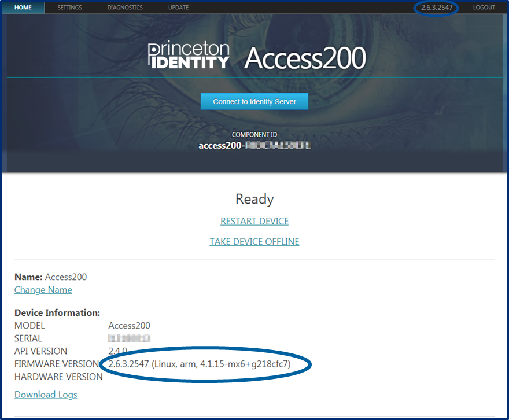This screenshot has height=420, width=509.
Task: Click the Access200 banner title
Action: pos(305,58)
